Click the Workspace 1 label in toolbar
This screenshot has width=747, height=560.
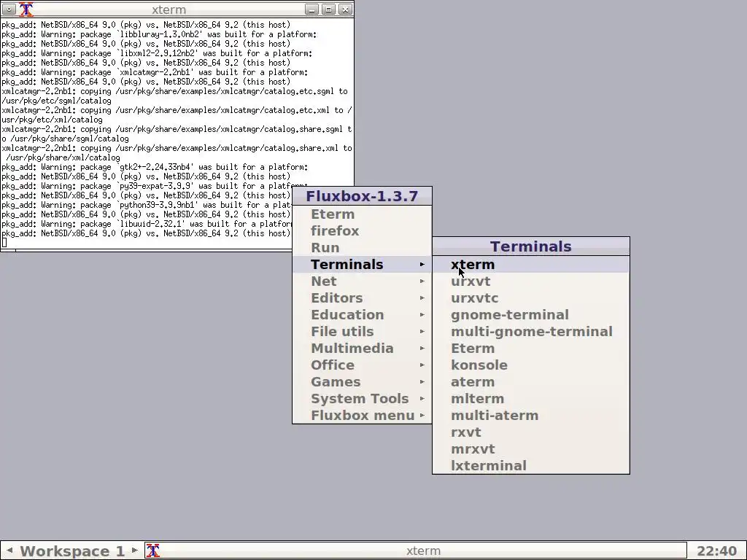[x=72, y=551]
